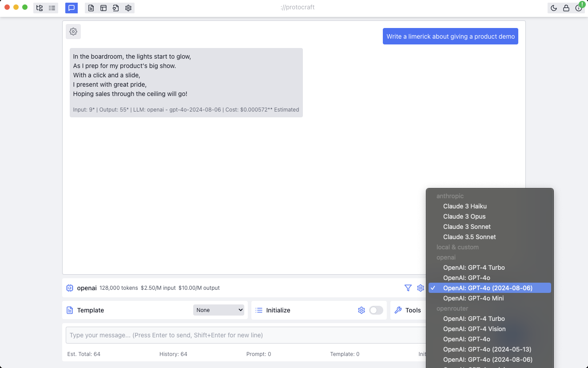
Task: Open the table layout icon in toolbar
Action: pyautogui.click(x=103, y=8)
